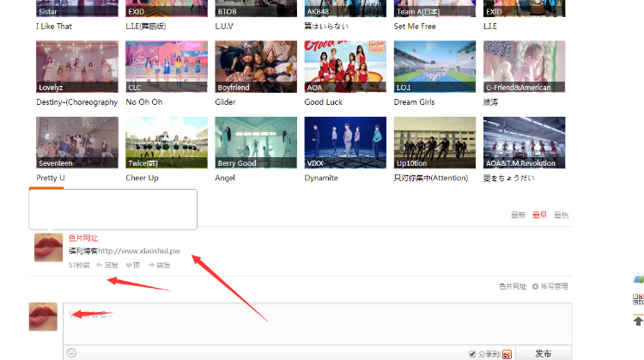
Task: Open the Seventeen video thumbnail
Action: click(77, 143)
